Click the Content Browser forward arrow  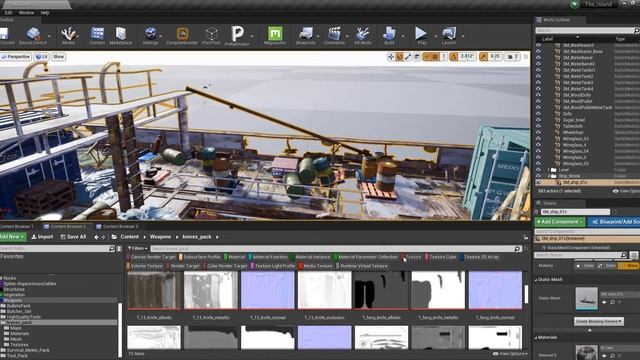tap(103, 237)
